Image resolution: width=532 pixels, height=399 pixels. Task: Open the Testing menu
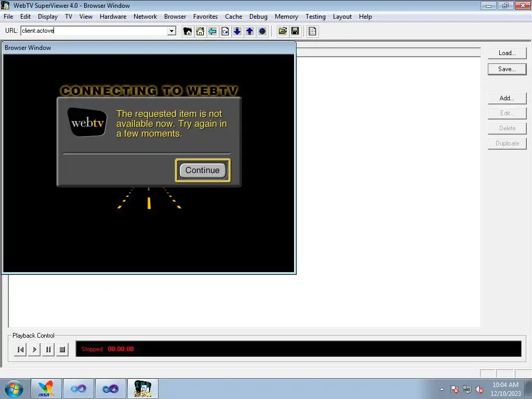point(315,17)
